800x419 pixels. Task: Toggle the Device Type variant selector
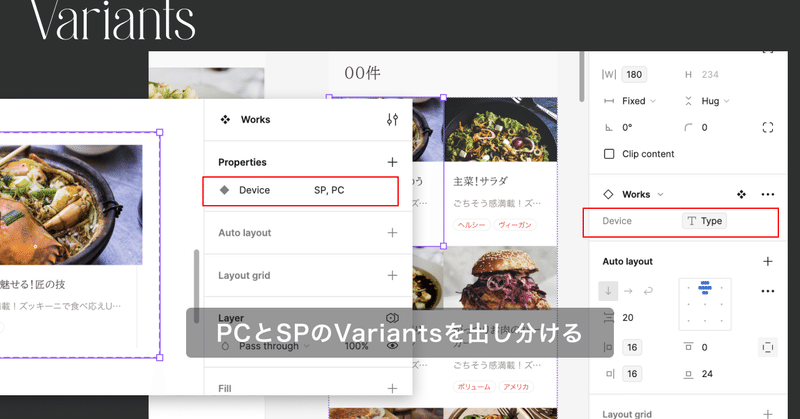704,221
